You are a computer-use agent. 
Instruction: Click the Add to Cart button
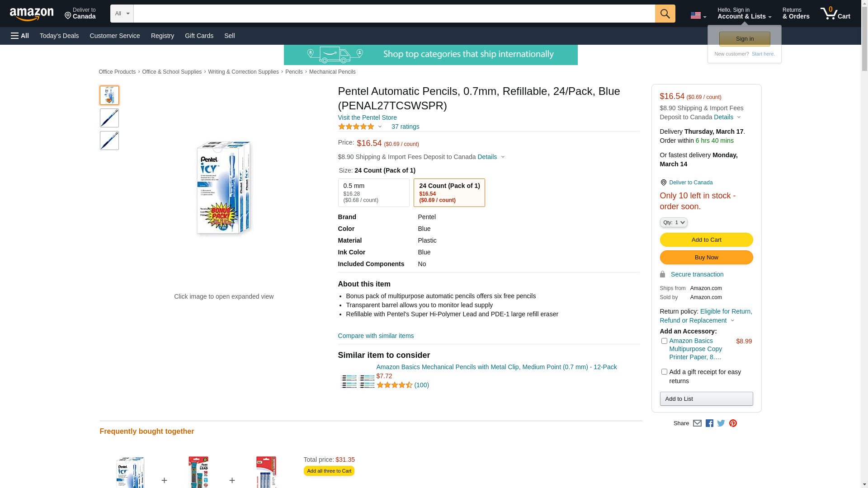click(706, 239)
